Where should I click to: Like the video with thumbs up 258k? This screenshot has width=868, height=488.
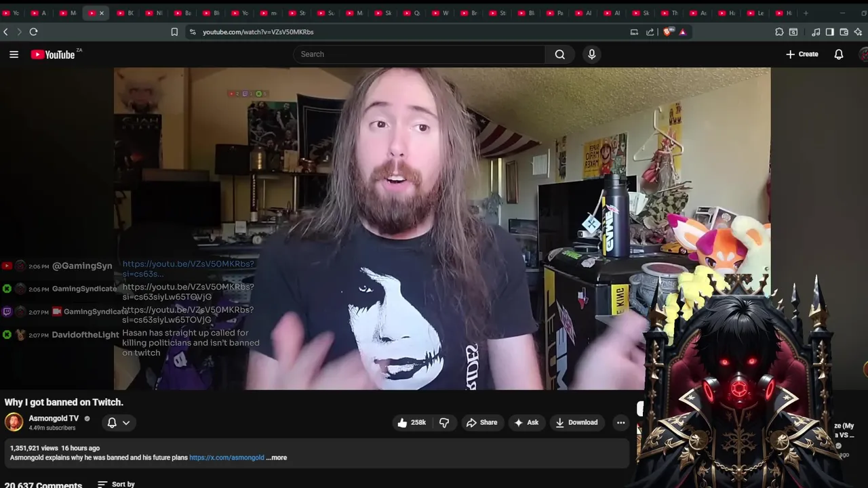412,422
